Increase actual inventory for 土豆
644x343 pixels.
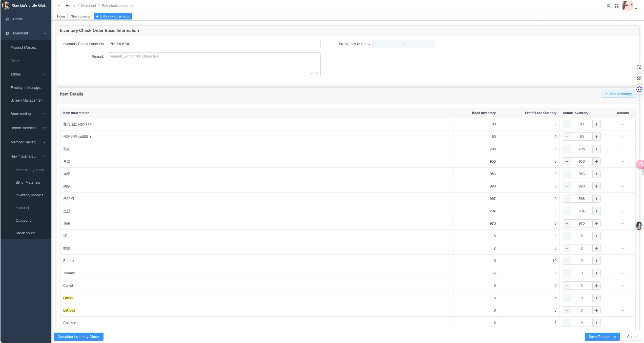pos(596,211)
